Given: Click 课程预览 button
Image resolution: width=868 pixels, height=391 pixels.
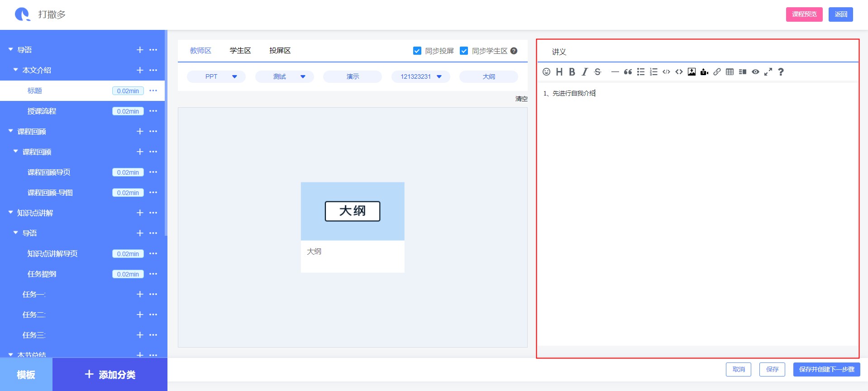Looking at the screenshot, I should tap(804, 14).
